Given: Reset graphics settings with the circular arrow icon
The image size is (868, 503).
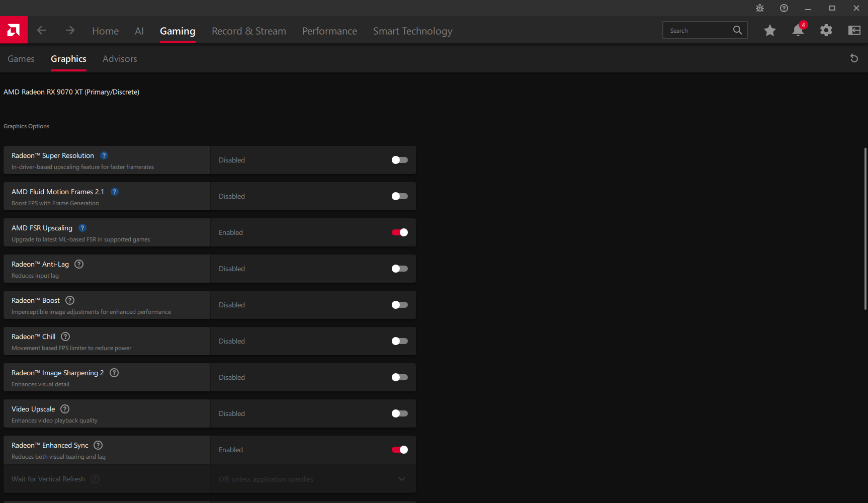Looking at the screenshot, I should pyautogui.click(x=854, y=58).
